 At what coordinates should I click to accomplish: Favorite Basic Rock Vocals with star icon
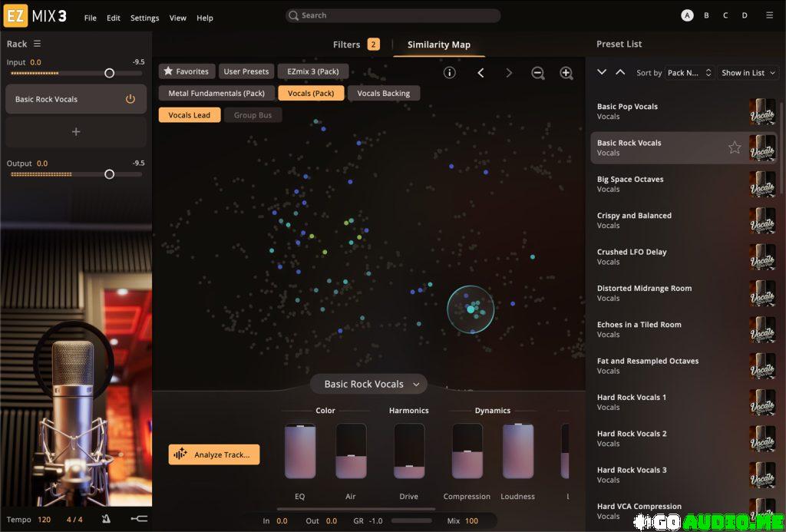(x=735, y=147)
